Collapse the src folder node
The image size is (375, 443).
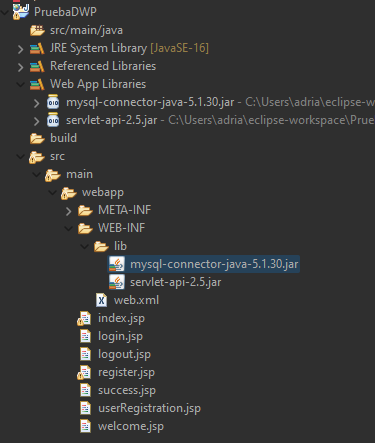point(21,157)
